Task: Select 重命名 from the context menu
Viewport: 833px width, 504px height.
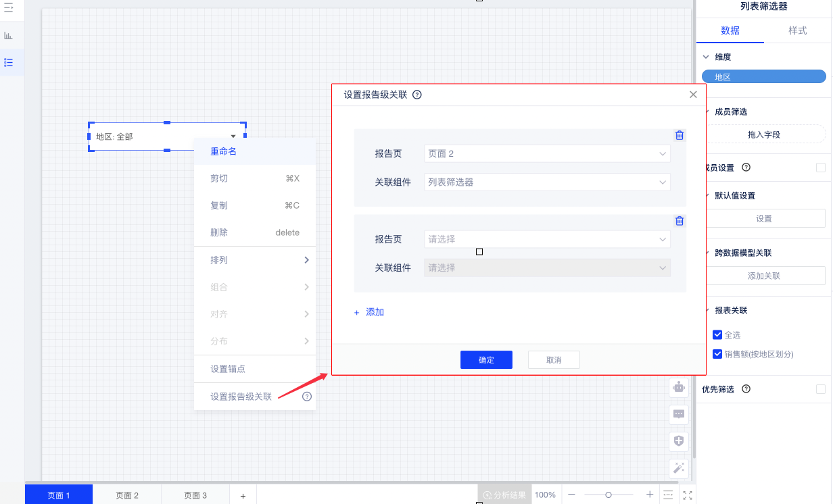Action: click(255, 152)
